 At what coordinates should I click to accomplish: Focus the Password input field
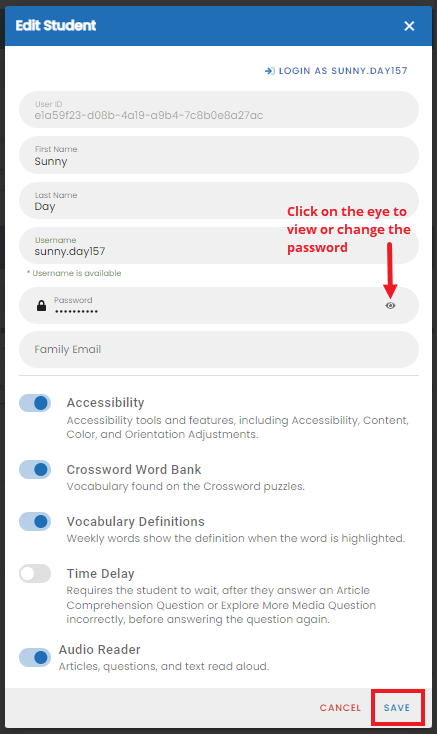(218, 306)
